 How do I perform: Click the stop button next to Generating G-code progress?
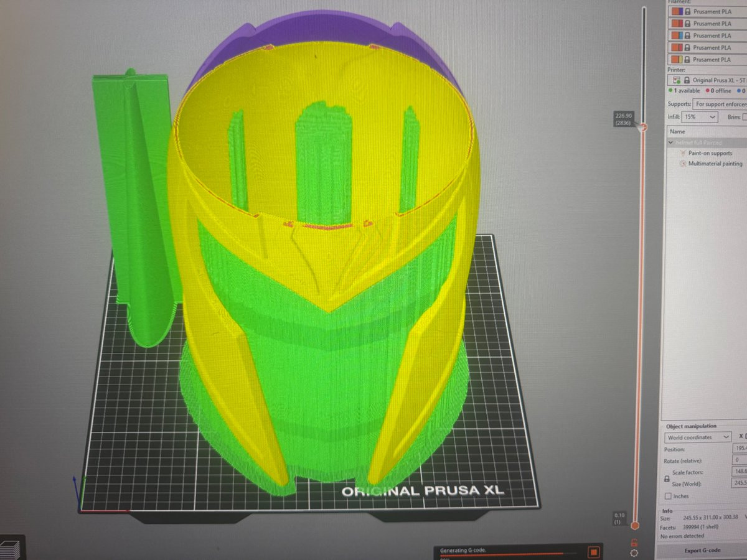coord(594,552)
